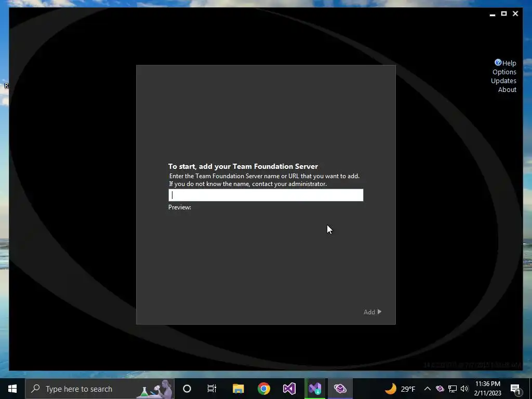Open the purple Visual Studio taskbar icon
The height and width of the screenshot is (399, 532).
[289, 389]
